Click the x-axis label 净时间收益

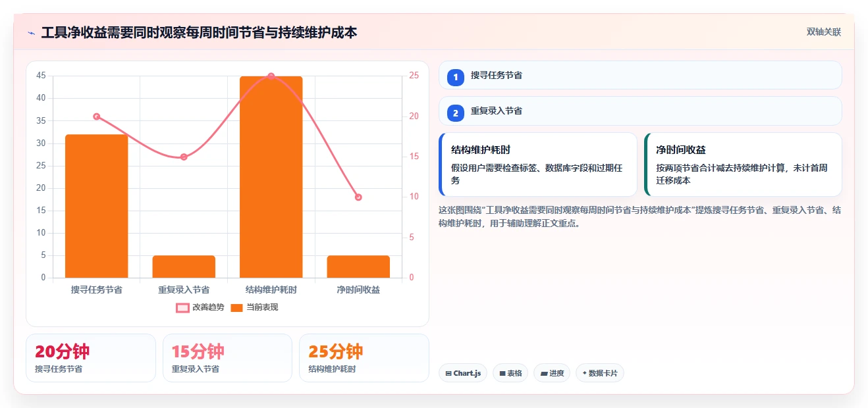(x=358, y=290)
